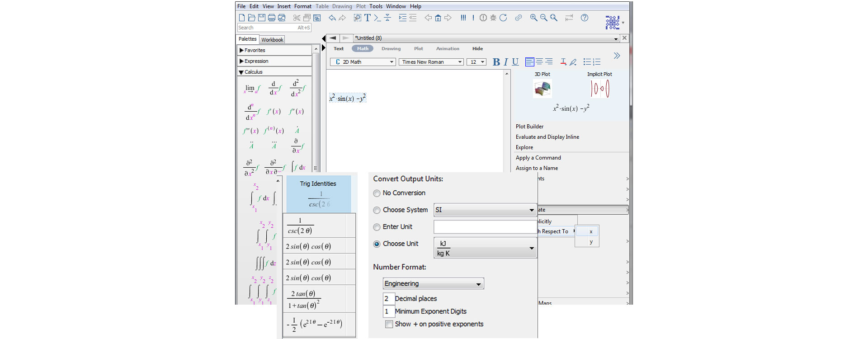868x339 pixels.
Task: Click Evaluate and Display Inline
Action: pyautogui.click(x=547, y=137)
